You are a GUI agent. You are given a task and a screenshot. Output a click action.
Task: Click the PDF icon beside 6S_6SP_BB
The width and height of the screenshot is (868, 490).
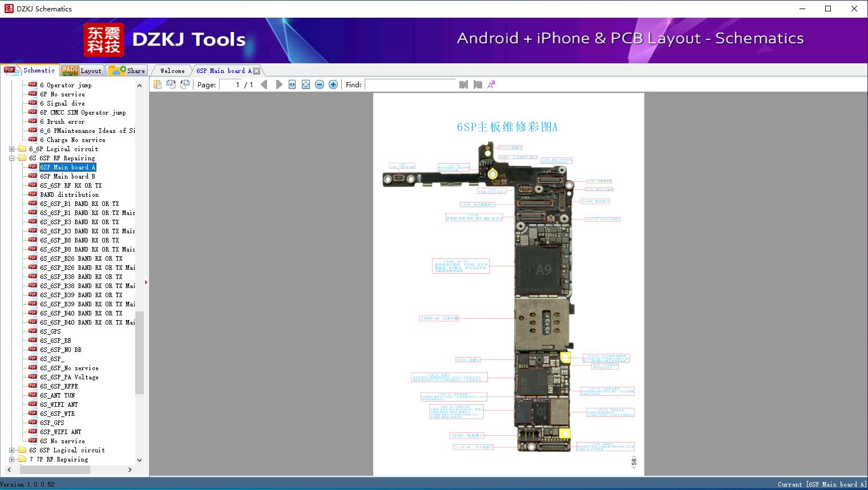pyautogui.click(x=33, y=340)
